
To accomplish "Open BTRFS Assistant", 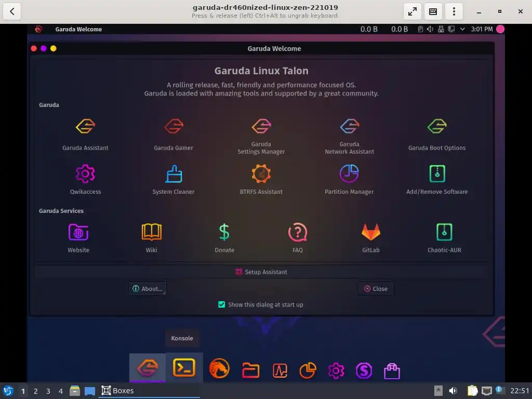I will tap(261, 179).
